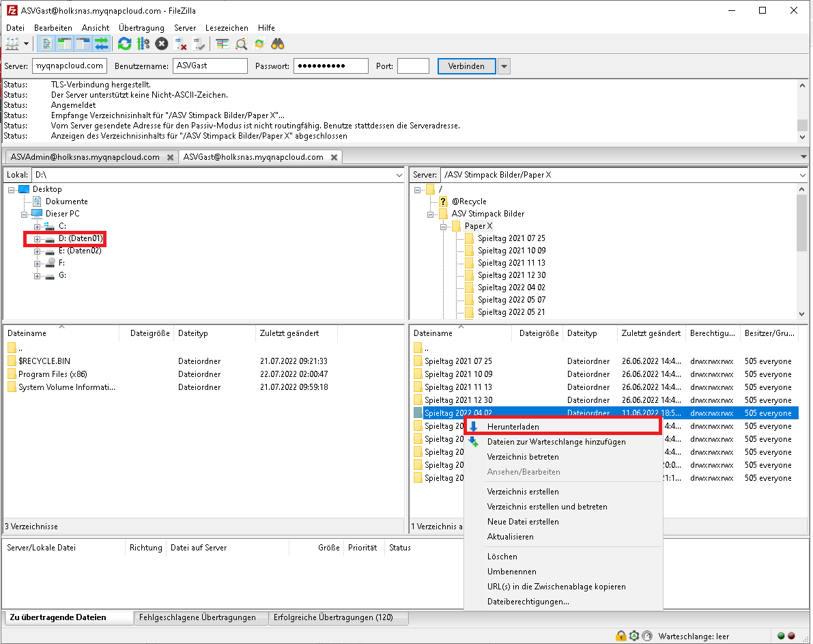The image size is (813, 644).
Task: Click the padlock encryption icon in status bar
Action: (621, 636)
